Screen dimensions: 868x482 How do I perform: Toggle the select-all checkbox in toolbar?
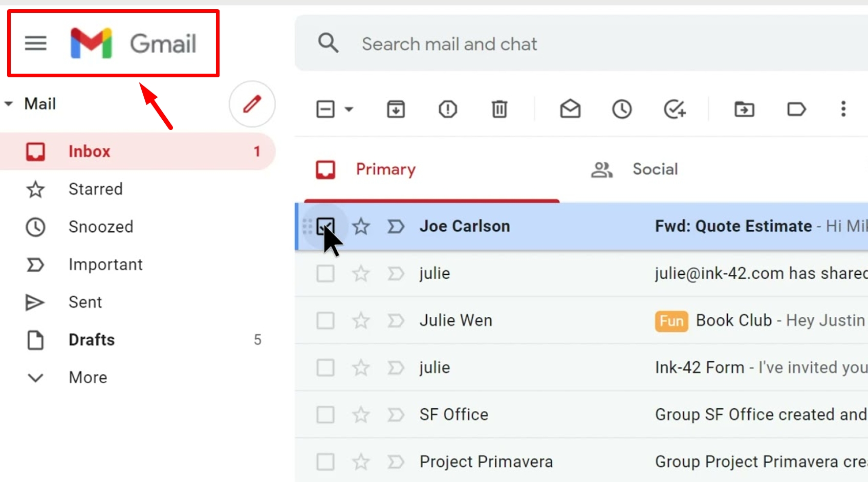(x=325, y=109)
